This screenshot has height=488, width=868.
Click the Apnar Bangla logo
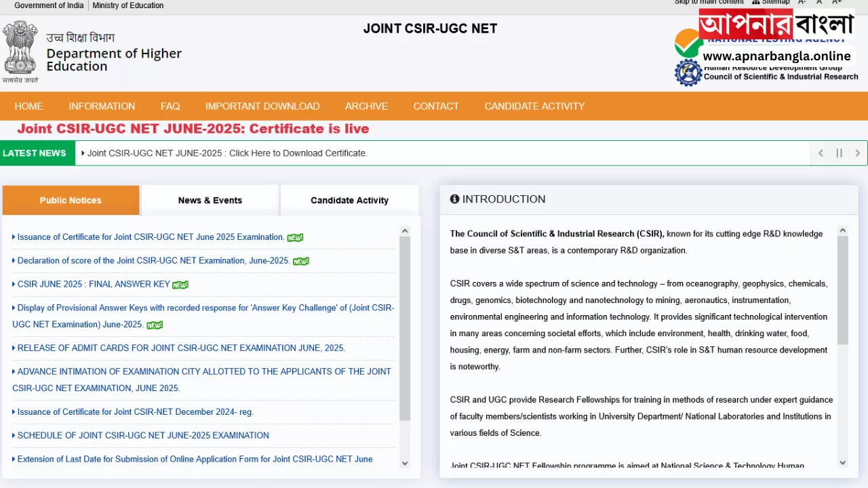pos(776,26)
